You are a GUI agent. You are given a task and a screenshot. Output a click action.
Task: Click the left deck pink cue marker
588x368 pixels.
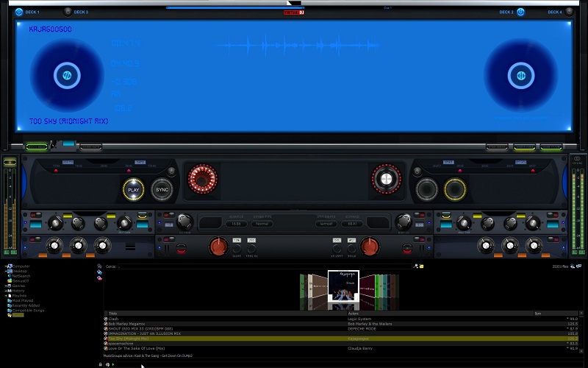(x=129, y=171)
